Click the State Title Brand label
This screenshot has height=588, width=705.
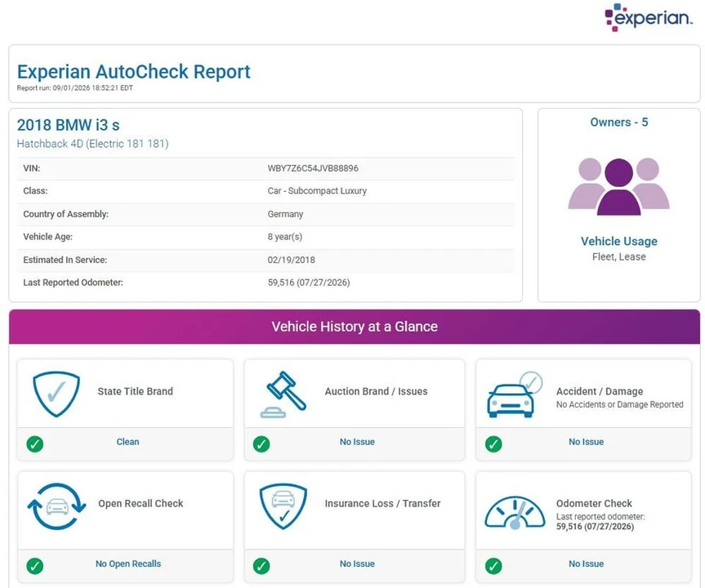(x=136, y=391)
